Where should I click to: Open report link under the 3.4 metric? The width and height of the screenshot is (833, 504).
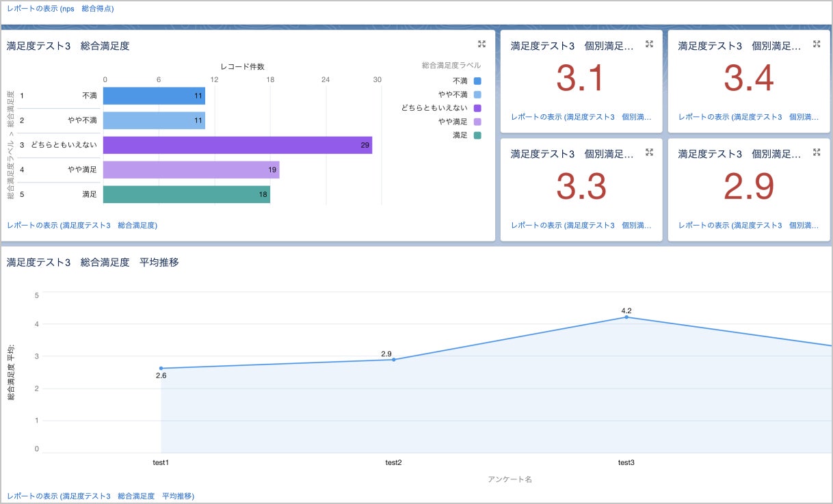point(750,117)
